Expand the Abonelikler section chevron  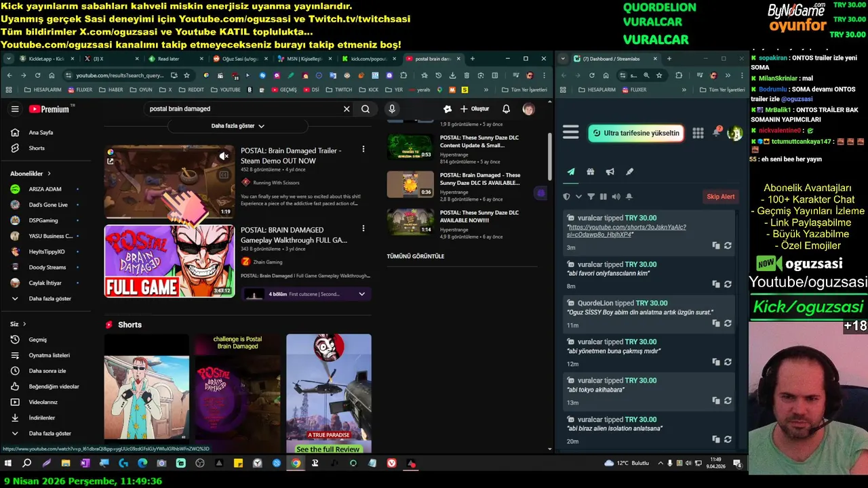[49, 174]
